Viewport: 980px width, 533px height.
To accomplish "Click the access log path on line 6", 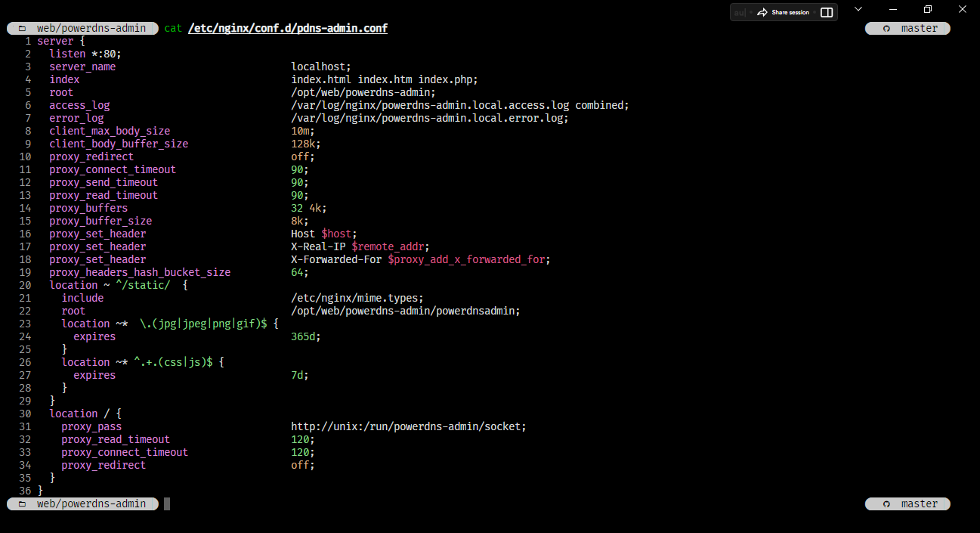I will [430, 105].
